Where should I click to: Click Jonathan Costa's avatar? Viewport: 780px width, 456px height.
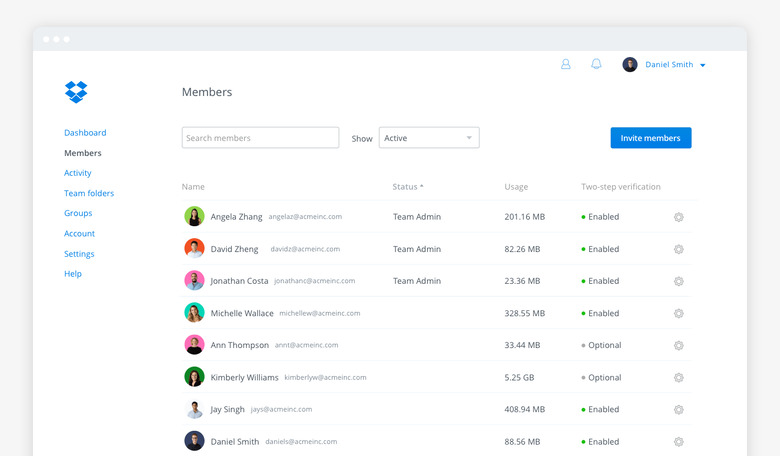pos(195,280)
